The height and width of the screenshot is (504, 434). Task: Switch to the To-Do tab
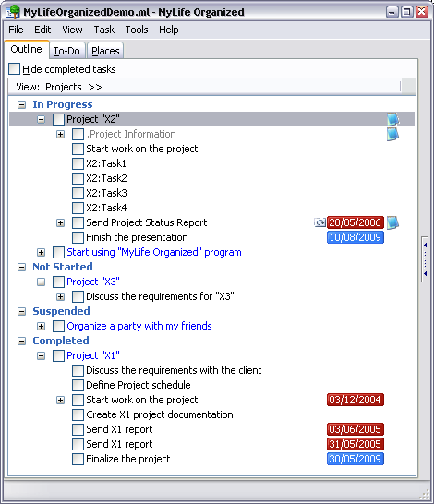click(66, 51)
